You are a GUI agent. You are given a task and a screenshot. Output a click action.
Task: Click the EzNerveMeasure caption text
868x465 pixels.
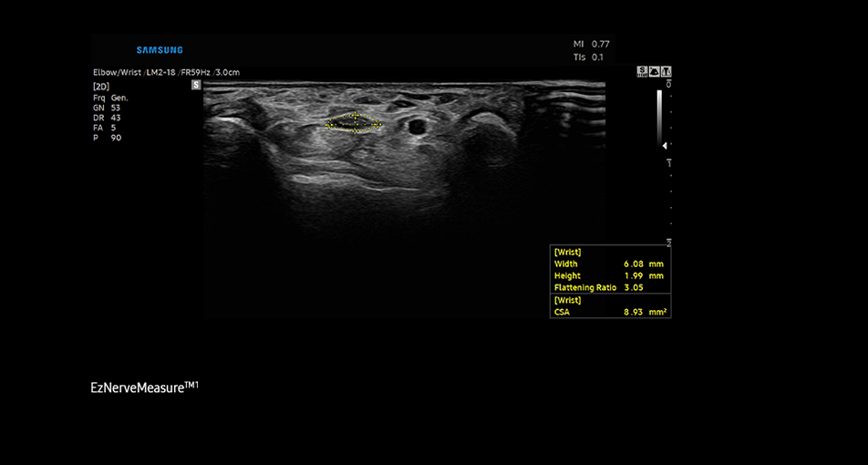(x=139, y=387)
